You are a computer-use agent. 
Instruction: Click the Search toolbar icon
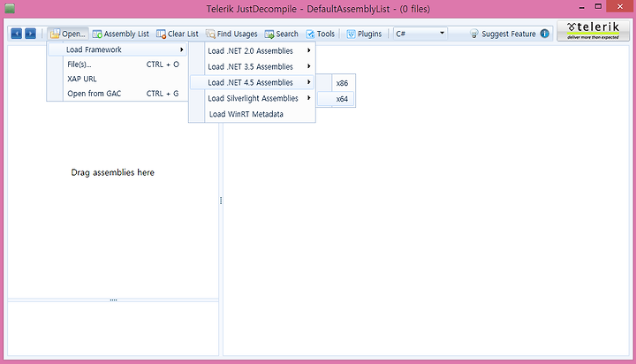pos(269,34)
